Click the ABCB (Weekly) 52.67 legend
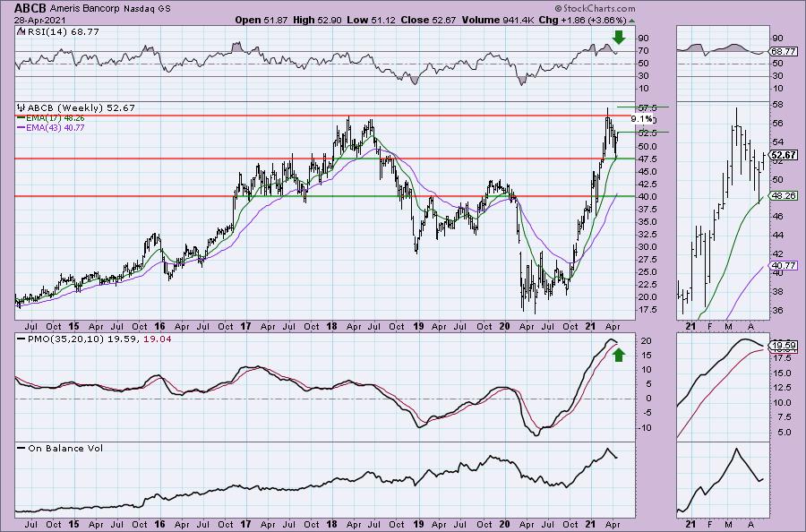 [81, 108]
